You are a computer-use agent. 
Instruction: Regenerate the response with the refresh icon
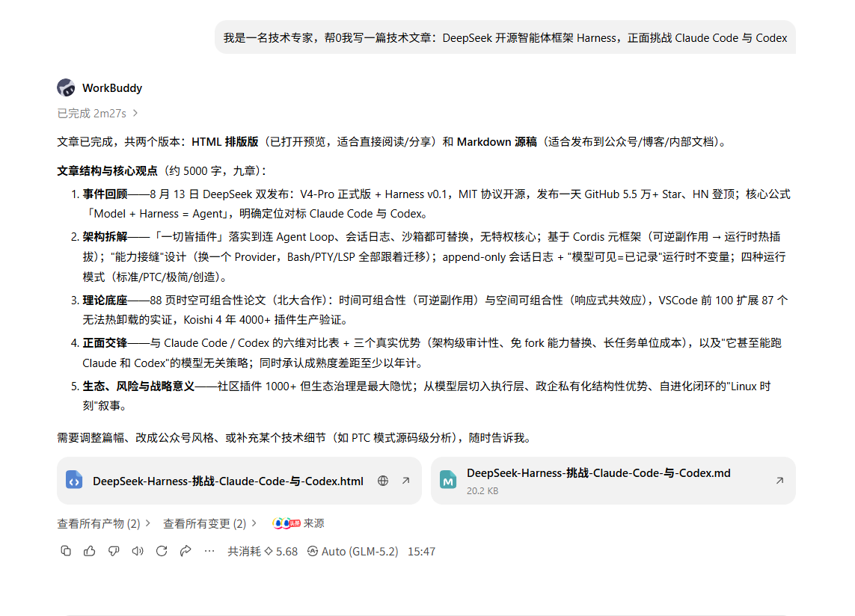pyautogui.click(x=162, y=551)
